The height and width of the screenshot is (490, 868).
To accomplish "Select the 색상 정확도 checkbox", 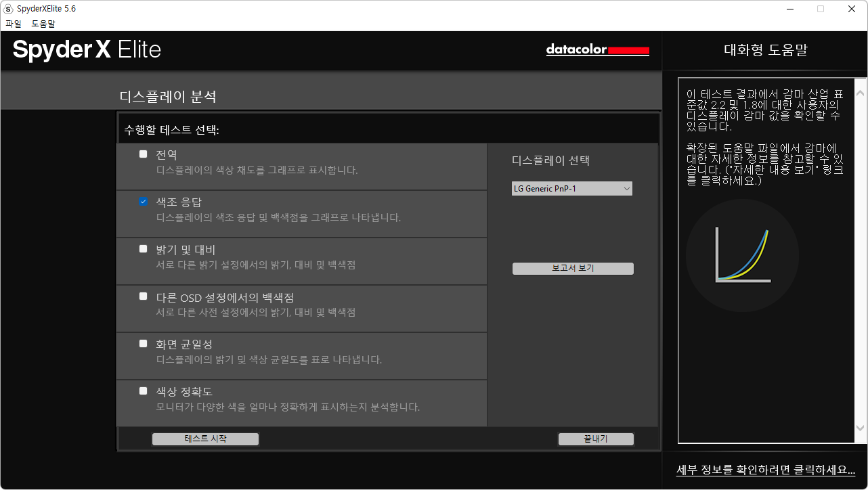I will click(x=143, y=391).
